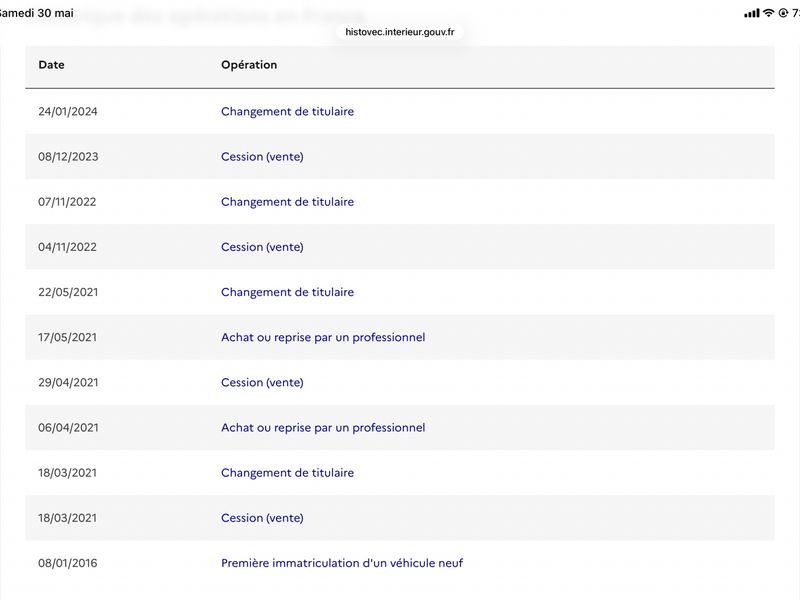Open the 07/11/2022 Changement de titulaire entry
The width and height of the screenshot is (800, 600).
(x=287, y=202)
